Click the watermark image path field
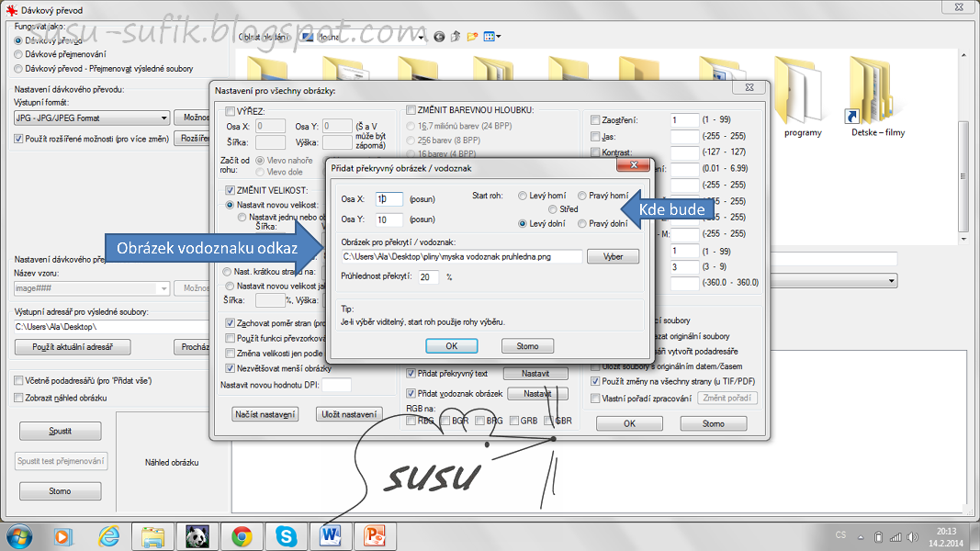 pyautogui.click(x=461, y=257)
